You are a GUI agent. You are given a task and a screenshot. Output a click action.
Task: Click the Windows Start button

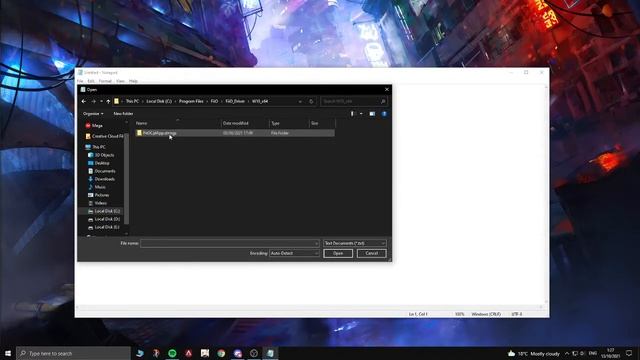coord(8,353)
